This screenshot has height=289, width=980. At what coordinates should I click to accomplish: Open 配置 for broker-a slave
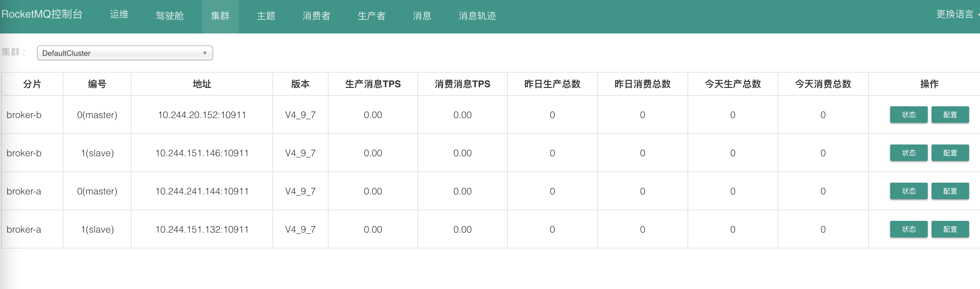(x=950, y=229)
